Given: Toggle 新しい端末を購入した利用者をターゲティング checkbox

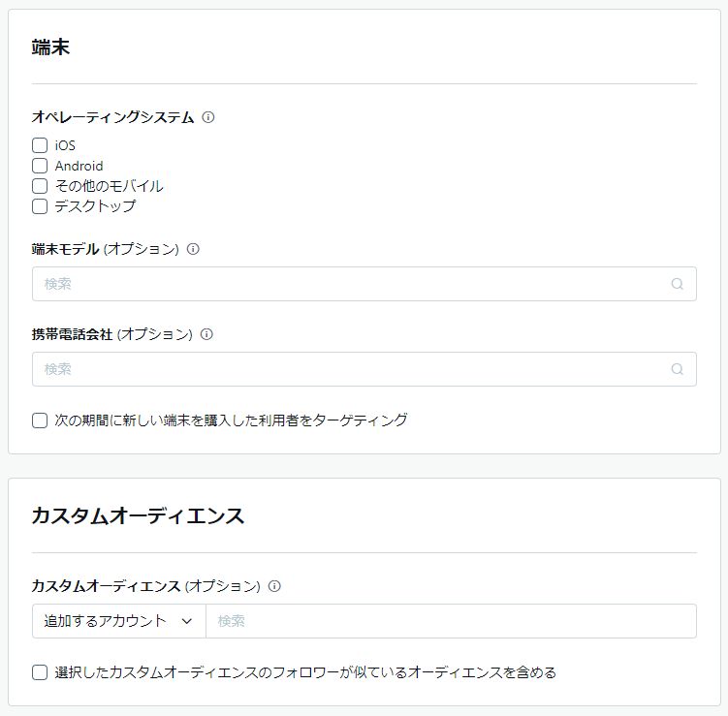Looking at the screenshot, I should click(x=40, y=420).
